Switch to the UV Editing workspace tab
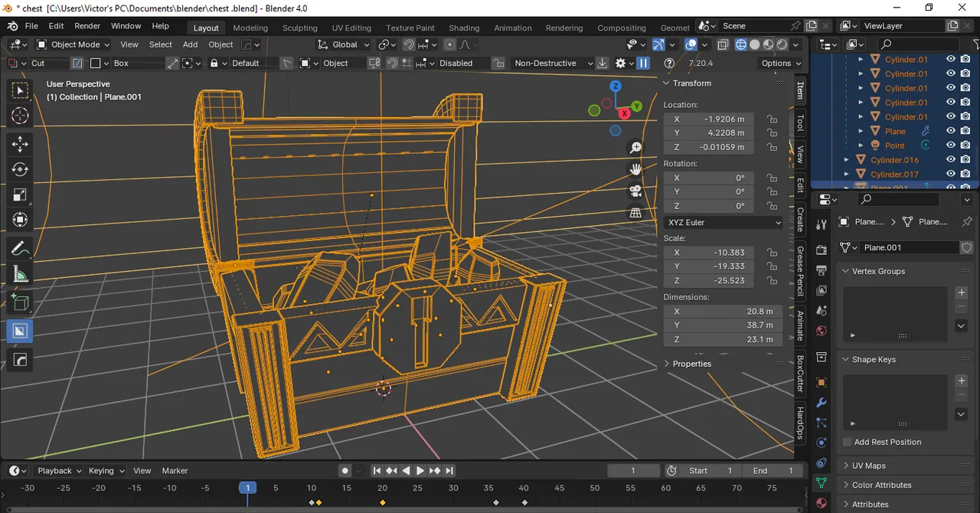 point(351,28)
